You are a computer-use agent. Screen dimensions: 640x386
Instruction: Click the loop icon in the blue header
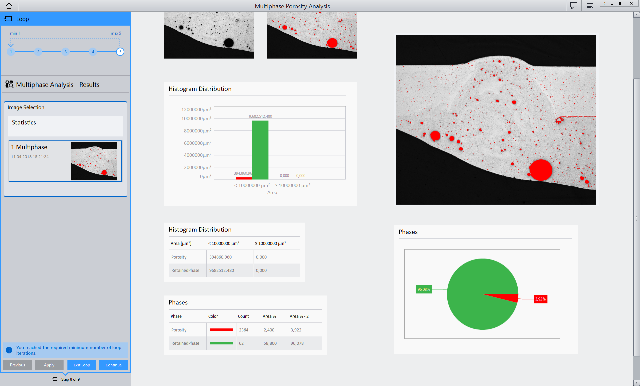[x=8, y=19]
